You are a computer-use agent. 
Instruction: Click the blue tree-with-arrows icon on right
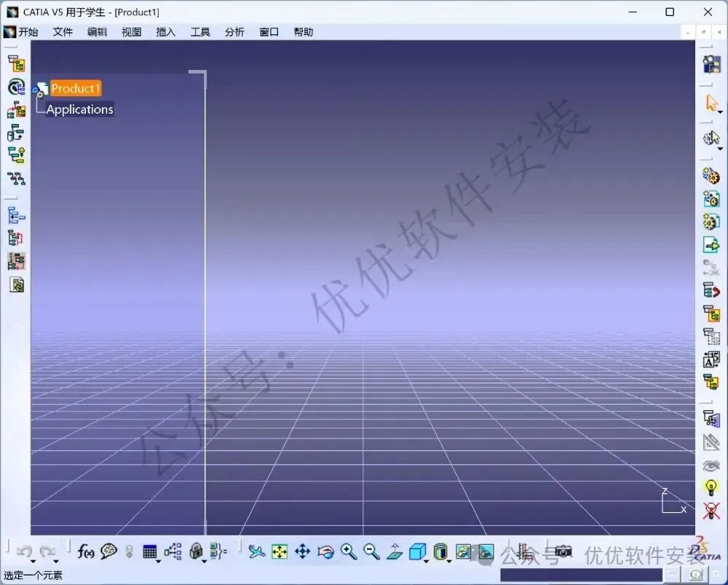tap(711, 419)
